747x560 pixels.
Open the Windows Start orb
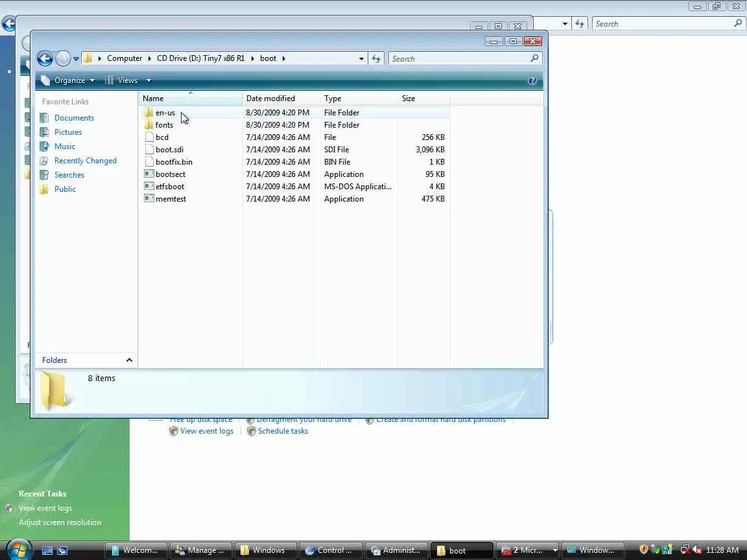pos(19,550)
